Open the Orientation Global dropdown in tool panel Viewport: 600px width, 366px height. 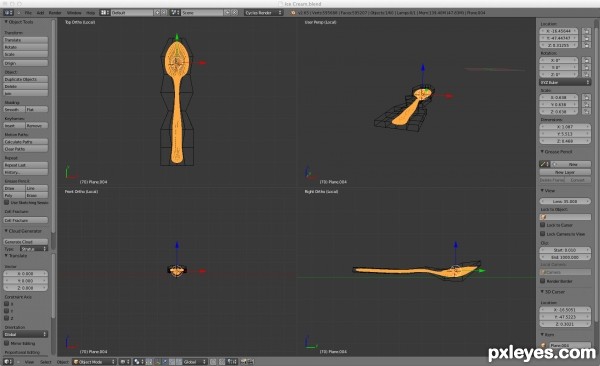pos(26,334)
